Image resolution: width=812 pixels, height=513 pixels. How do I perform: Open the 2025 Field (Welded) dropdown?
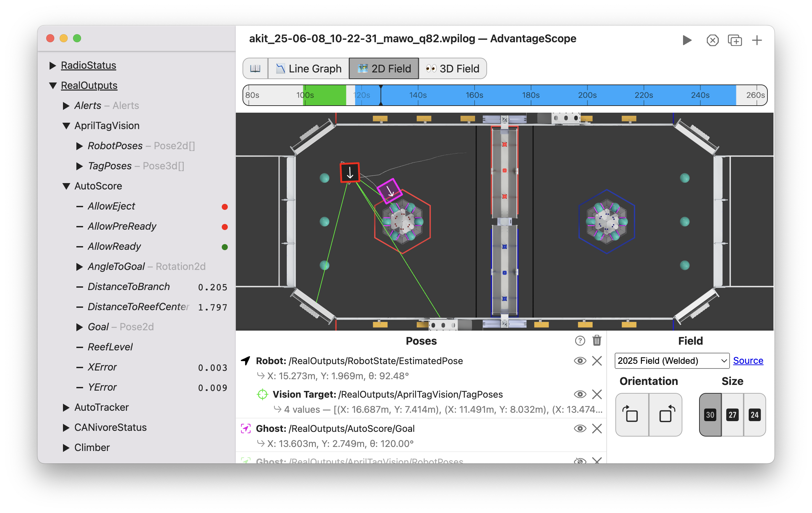672,361
